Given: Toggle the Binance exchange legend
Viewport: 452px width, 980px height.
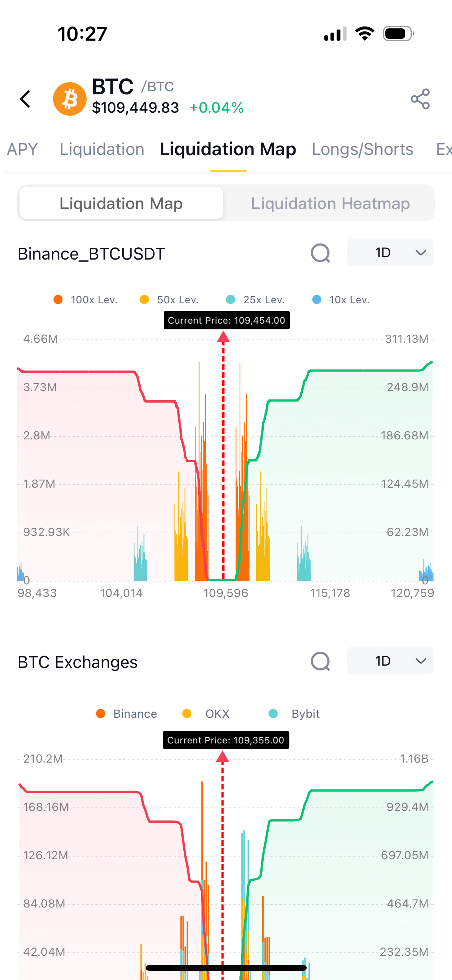Looking at the screenshot, I should pyautogui.click(x=127, y=714).
